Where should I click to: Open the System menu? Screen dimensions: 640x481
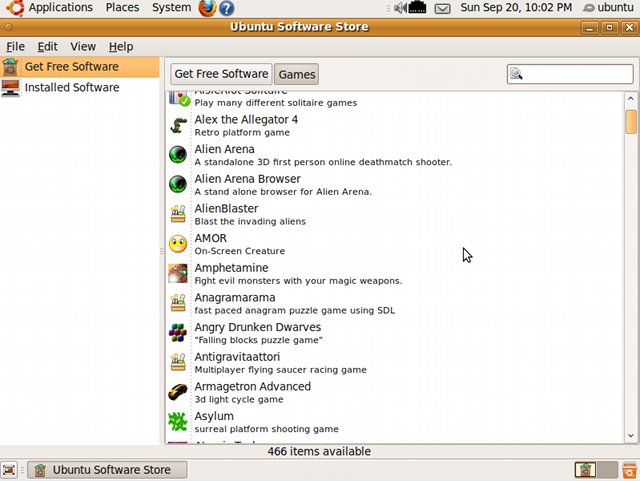coord(171,7)
